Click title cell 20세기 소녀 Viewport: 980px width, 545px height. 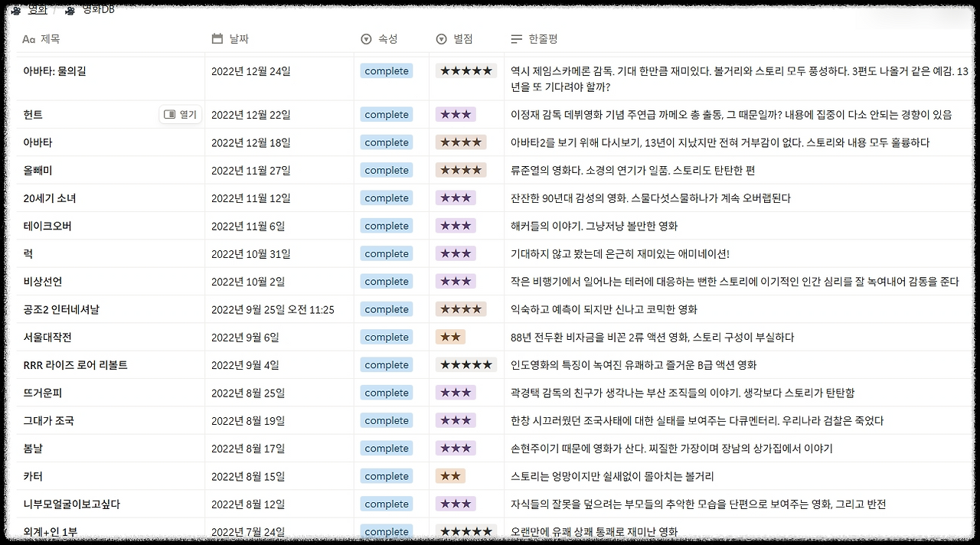click(50, 198)
